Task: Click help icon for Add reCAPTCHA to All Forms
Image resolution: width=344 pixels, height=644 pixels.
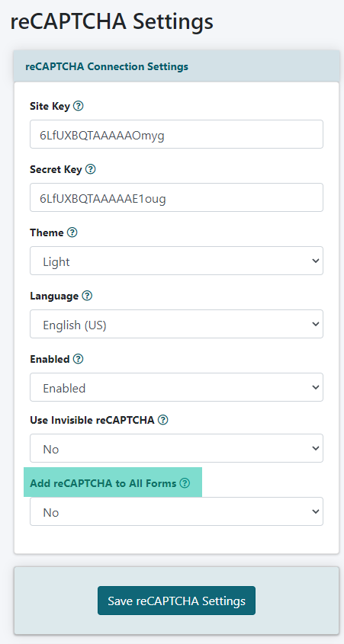Action: point(185,483)
